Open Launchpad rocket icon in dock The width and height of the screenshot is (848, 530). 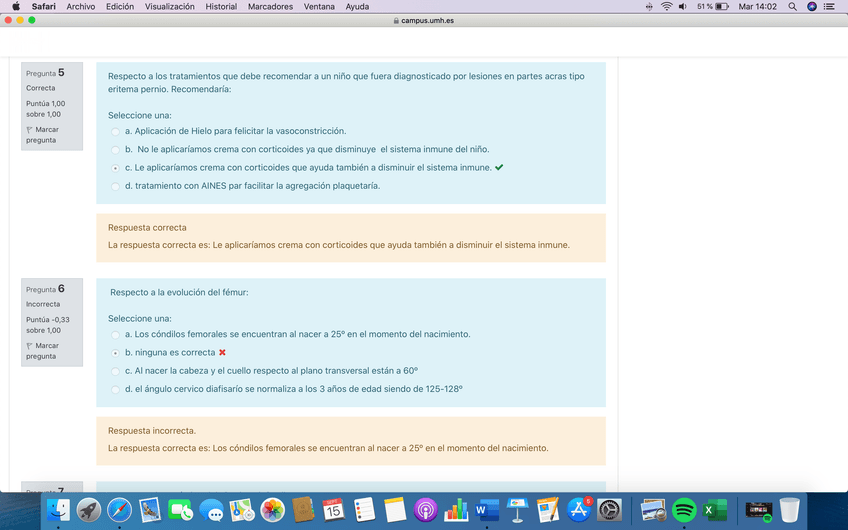coord(89,510)
